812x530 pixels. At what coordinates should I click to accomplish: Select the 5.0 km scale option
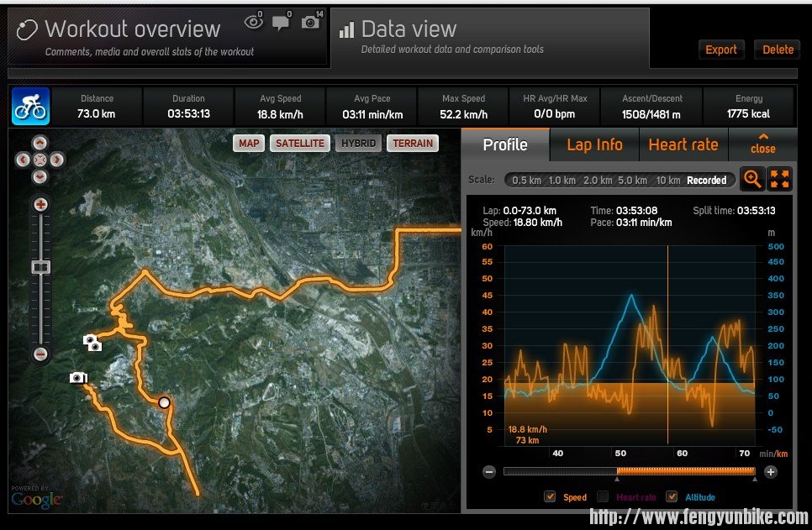click(632, 180)
